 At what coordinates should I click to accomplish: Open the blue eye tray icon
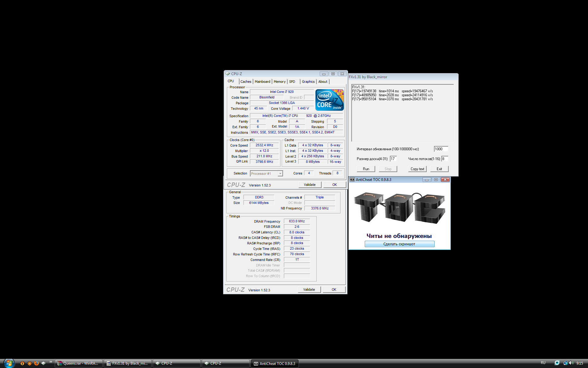pyautogui.click(x=557, y=363)
